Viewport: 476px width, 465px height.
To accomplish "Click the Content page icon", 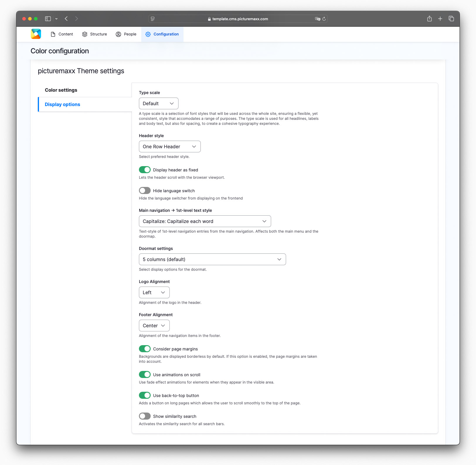I will 53,34.
